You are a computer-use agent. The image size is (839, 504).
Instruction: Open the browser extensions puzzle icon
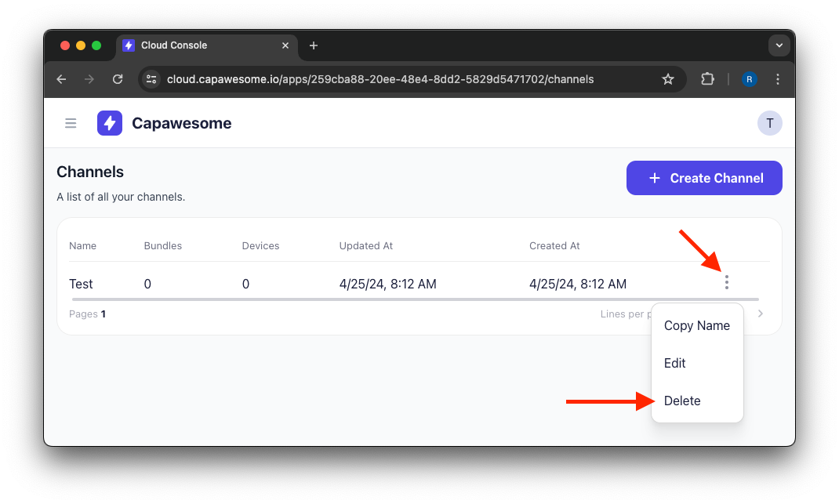point(707,79)
